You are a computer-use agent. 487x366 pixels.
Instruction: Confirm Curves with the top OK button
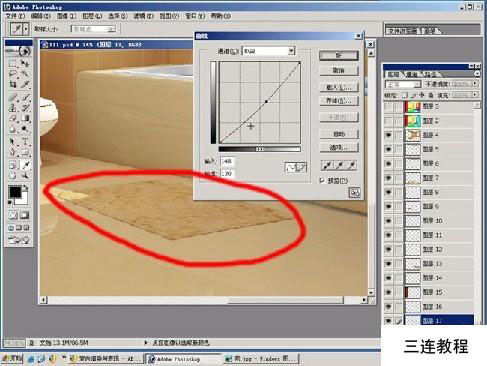click(339, 55)
